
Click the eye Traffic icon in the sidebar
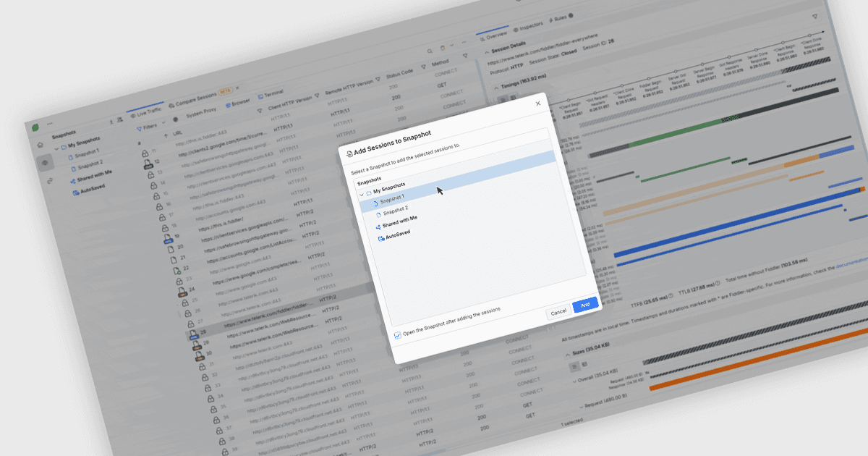tap(44, 164)
